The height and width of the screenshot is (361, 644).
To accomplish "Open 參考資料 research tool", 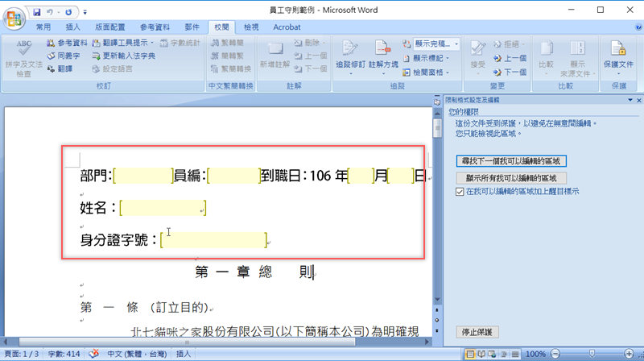I will click(x=67, y=43).
